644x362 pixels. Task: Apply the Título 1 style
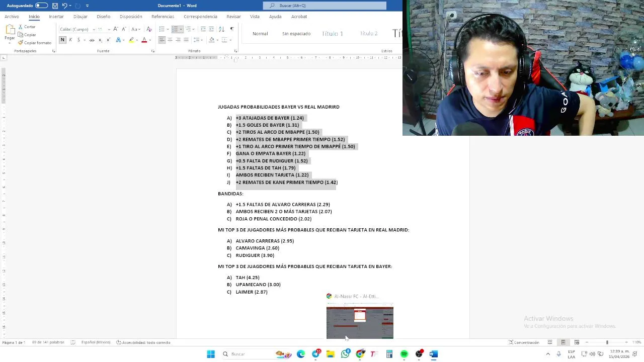click(x=333, y=34)
